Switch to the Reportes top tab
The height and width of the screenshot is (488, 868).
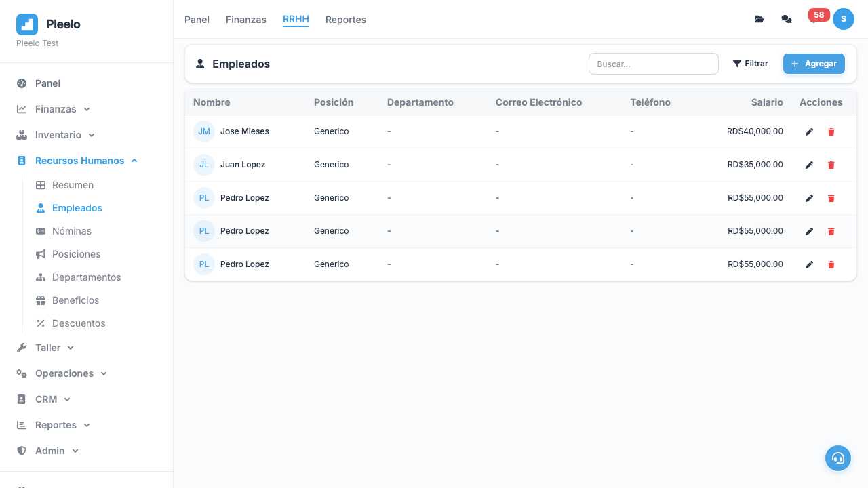[x=345, y=20]
